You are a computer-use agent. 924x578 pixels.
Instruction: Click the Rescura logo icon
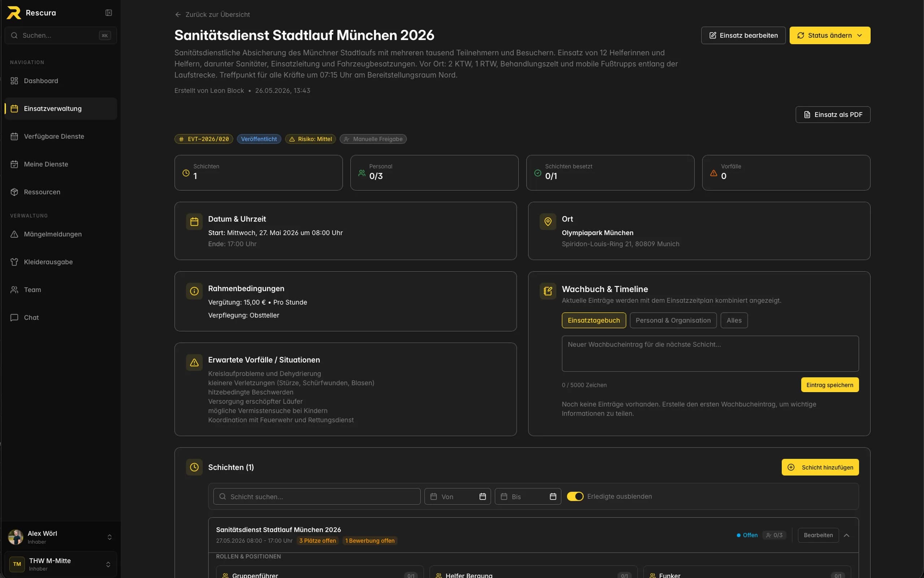tap(14, 13)
